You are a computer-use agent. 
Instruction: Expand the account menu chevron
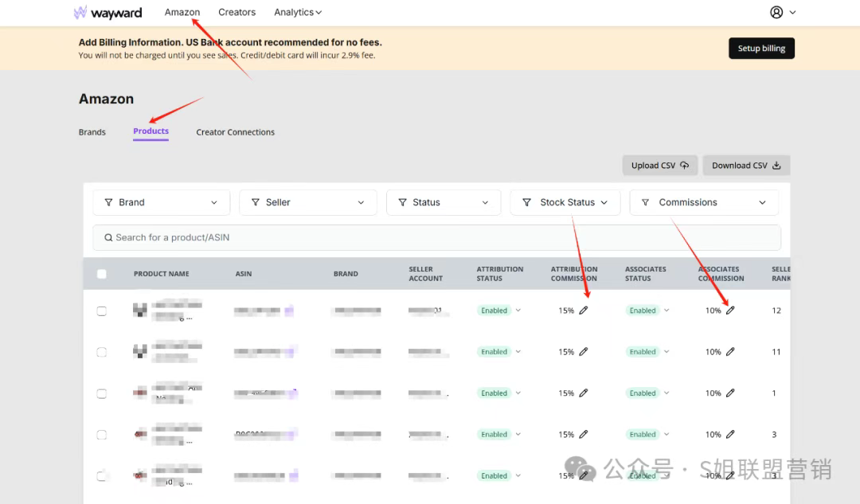tap(792, 12)
